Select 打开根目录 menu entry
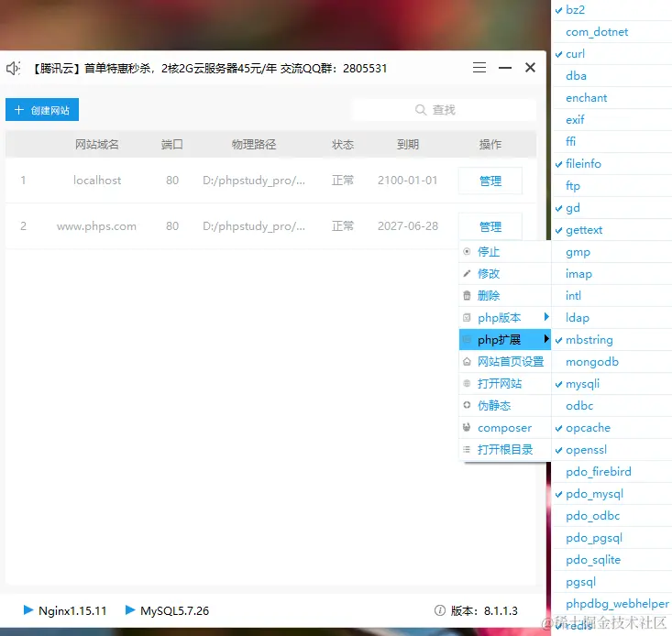The height and width of the screenshot is (636, 672). tap(505, 449)
